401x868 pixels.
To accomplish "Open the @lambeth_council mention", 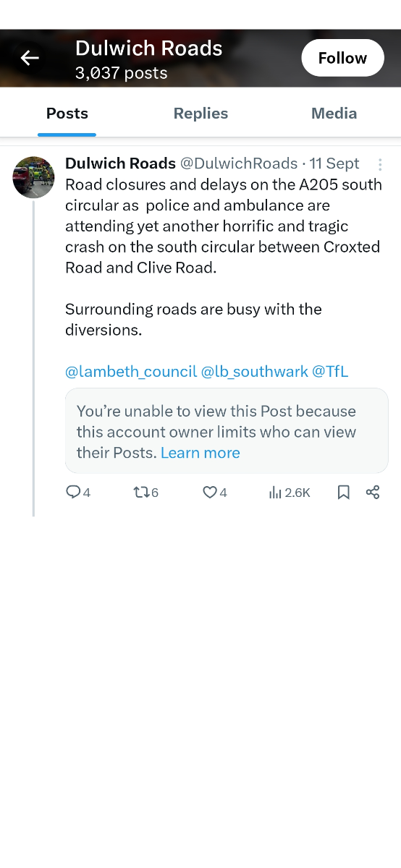I will coord(131,372).
